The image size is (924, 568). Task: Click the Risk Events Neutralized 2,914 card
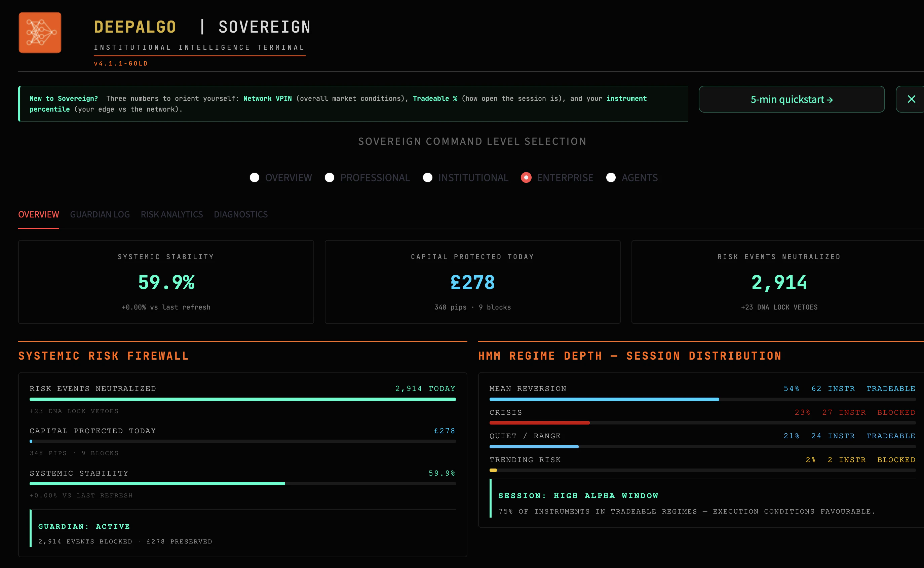778,282
